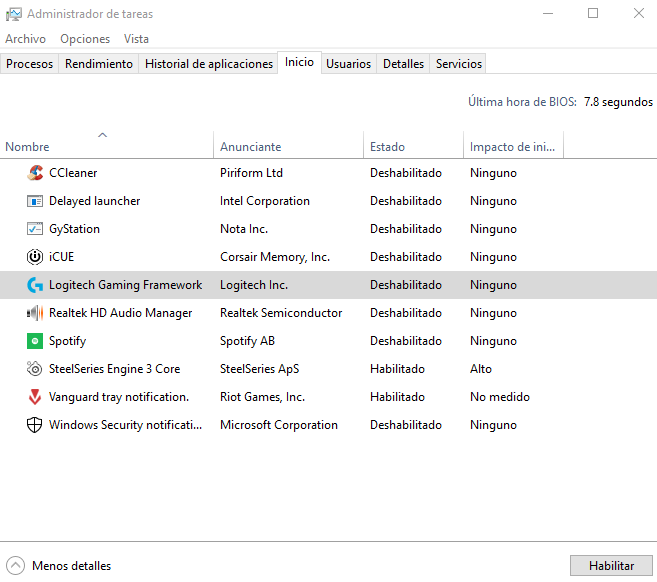Click the Windows Security shield icon
This screenshot has height=582, width=657.
35,425
